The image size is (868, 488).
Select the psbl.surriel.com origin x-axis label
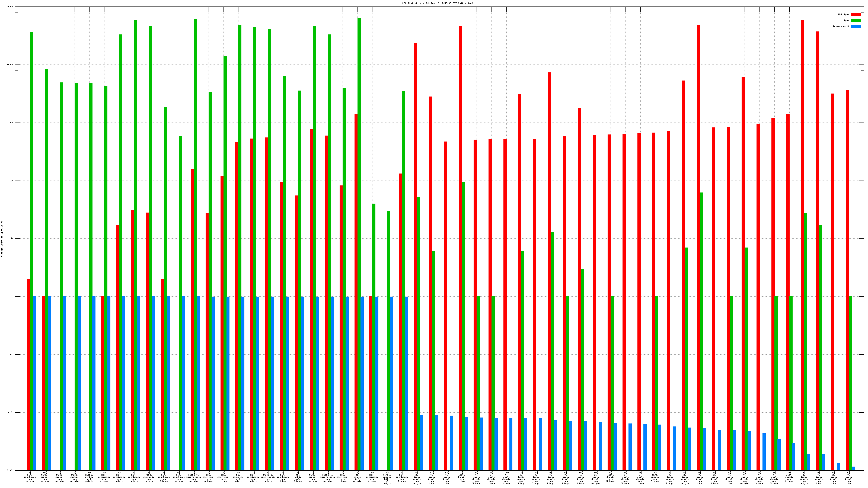coord(149,477)
